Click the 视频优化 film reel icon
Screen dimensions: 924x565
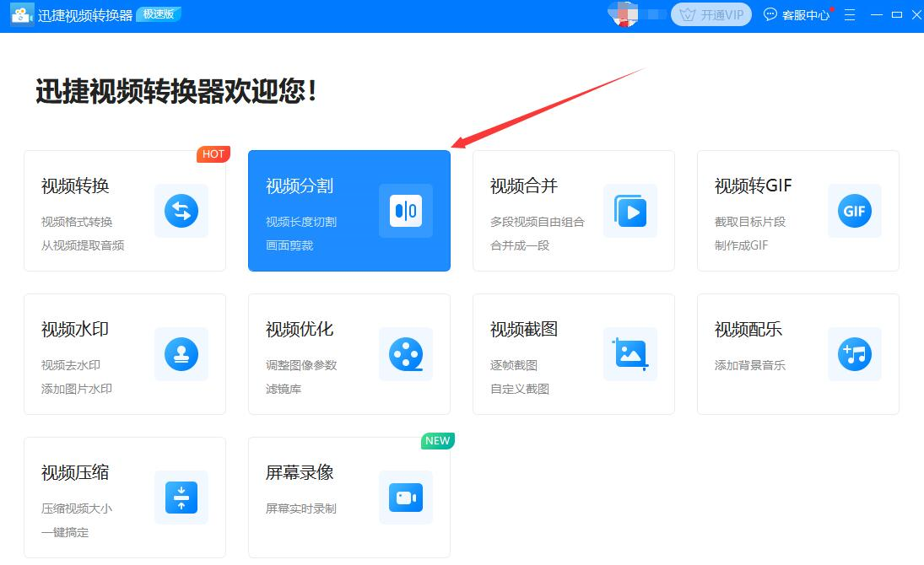tap(406, 354)
